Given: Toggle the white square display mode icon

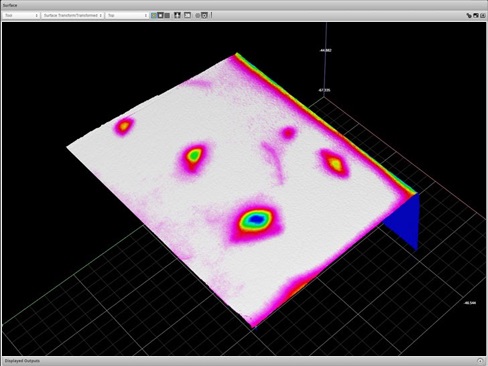Looking at the screenshot, I should click(x=160, y=15).
